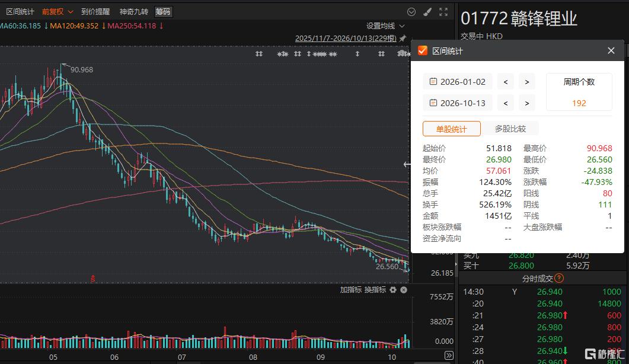Screen dimensions: 629x364
Task: Click the MA120:49.352 indicator value
Action: click(x=74, y=25)
